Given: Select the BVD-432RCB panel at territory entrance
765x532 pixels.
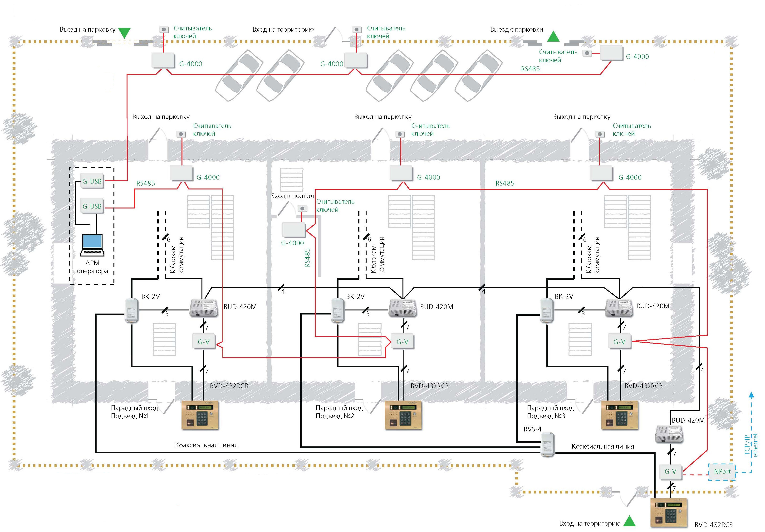Looking at the screenshot, I should 669,513.
